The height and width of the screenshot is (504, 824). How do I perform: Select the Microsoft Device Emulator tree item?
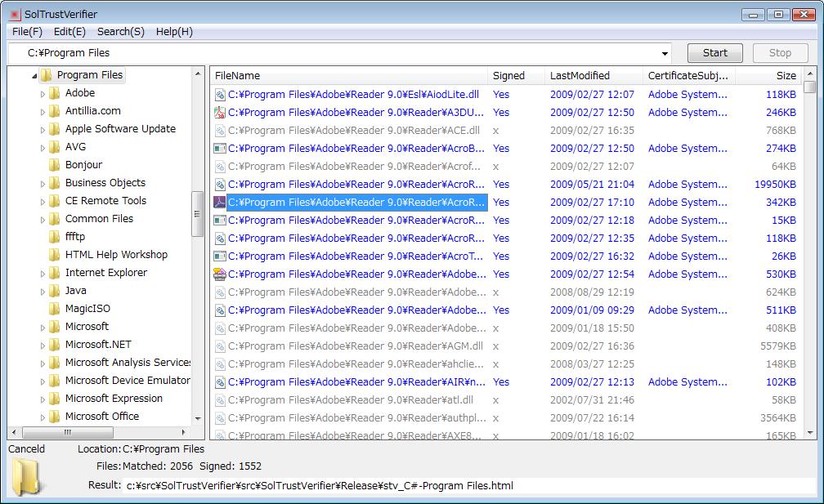128,381
